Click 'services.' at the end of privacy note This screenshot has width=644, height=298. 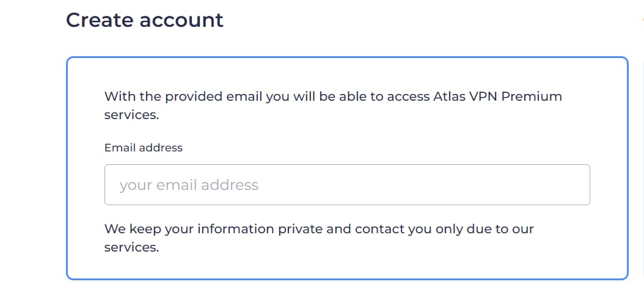coord(131,248)
